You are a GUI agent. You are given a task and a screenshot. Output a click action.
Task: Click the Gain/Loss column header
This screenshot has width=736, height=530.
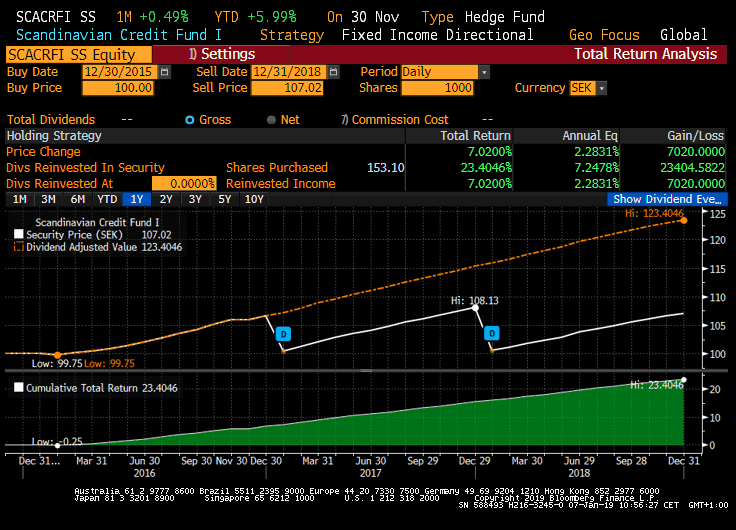696,136
